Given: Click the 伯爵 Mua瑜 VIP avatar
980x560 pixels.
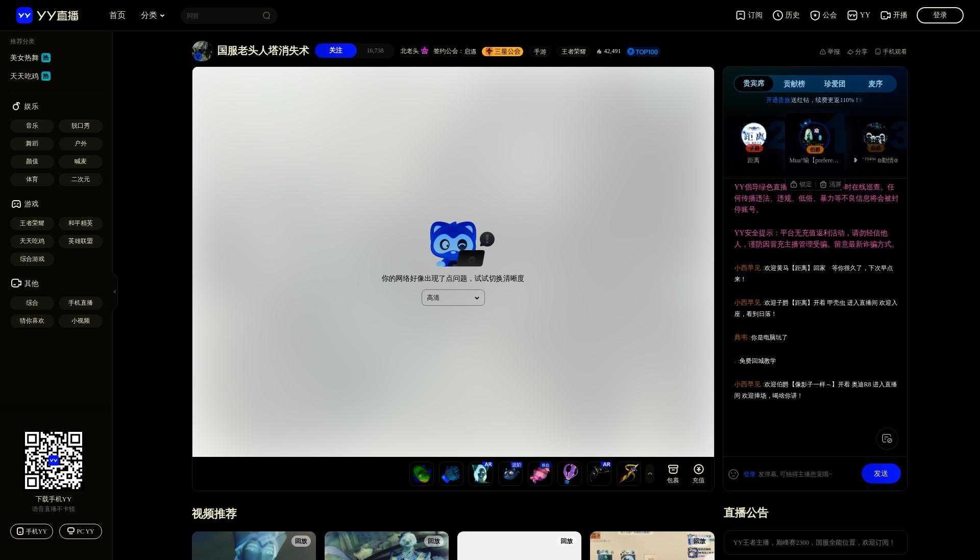Looking at the screenshot, I should pos(814,137).
